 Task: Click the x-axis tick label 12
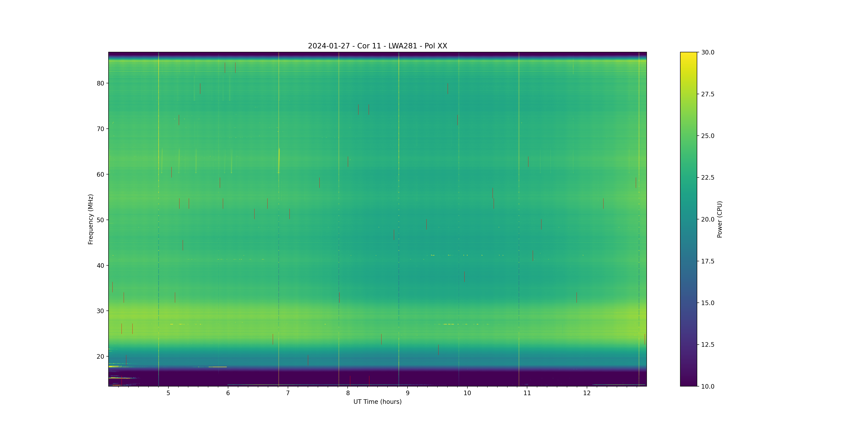[x=587, y=393]
